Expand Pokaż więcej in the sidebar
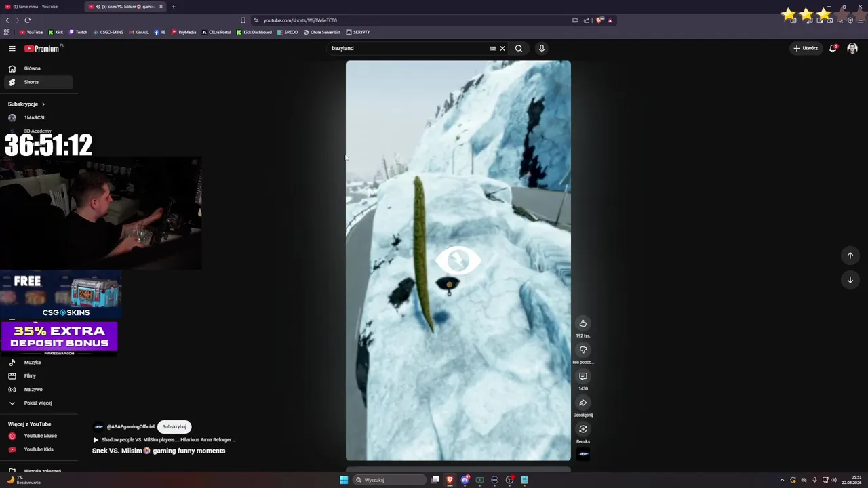This screenshot has width=868, height=488. point(38,403)
